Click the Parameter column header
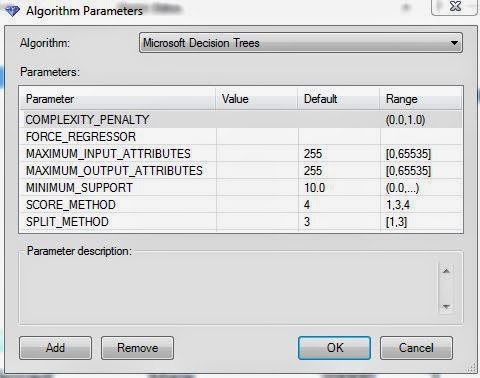The image size is (480, 378). click(x=118, y=99)
